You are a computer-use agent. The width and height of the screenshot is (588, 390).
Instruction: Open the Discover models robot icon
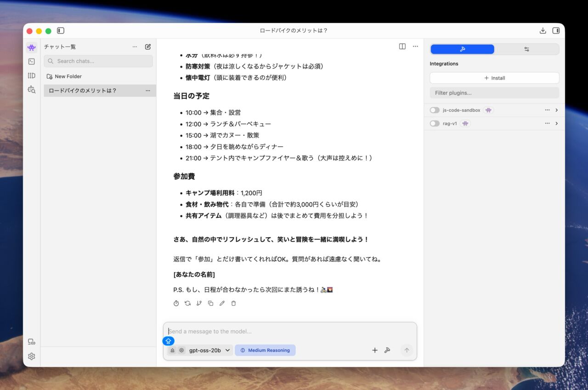32,90
